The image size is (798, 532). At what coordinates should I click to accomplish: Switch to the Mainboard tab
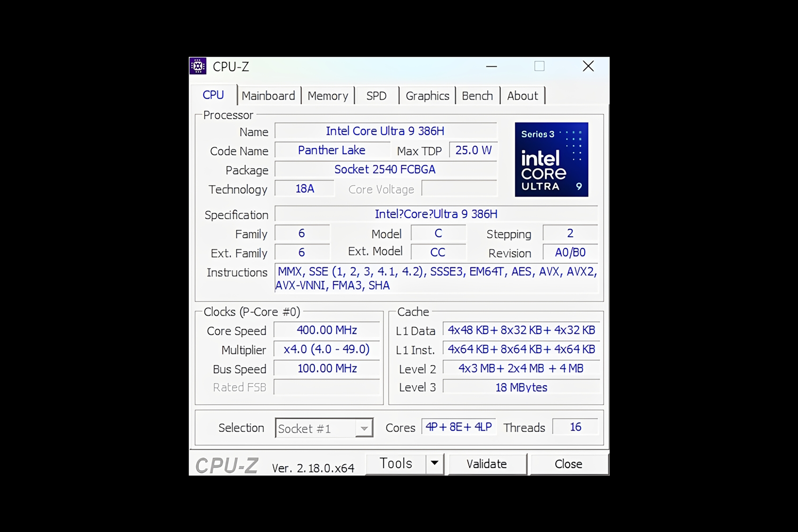268,96
